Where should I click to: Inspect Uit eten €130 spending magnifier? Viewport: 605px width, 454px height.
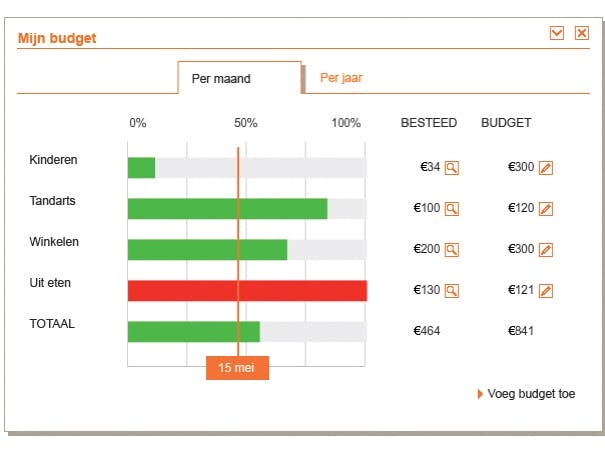452,291
